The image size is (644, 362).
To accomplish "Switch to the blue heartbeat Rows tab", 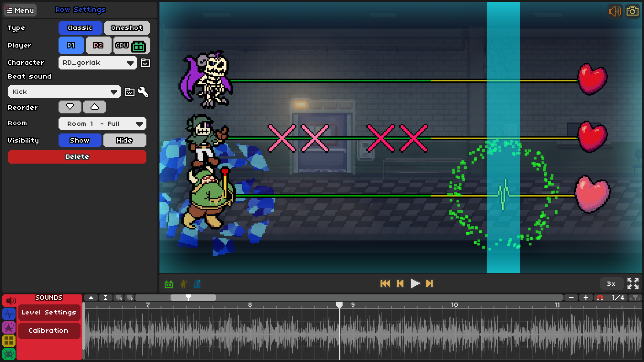I will coord(9,314).
